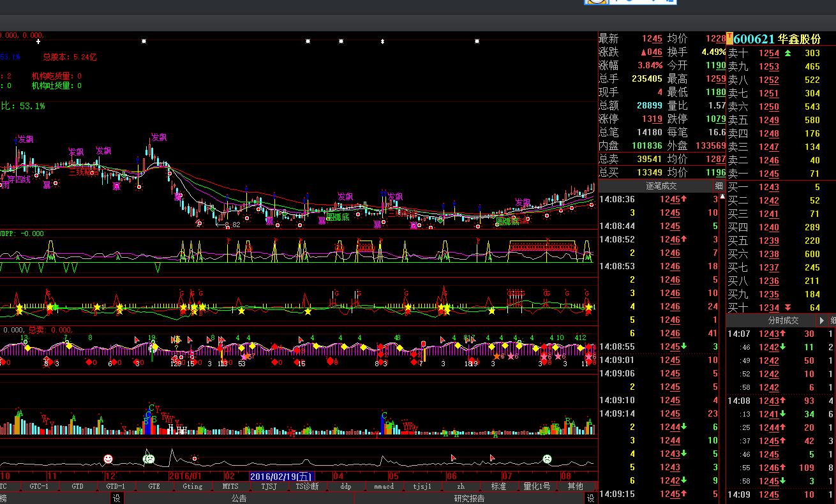Select the 买一 price 1243 row
This screenshot has height=504, width=836.
coord(780,187)
